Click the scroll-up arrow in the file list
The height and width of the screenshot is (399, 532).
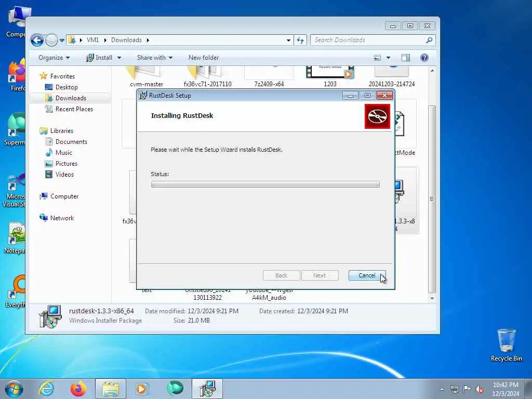(432, 71)
